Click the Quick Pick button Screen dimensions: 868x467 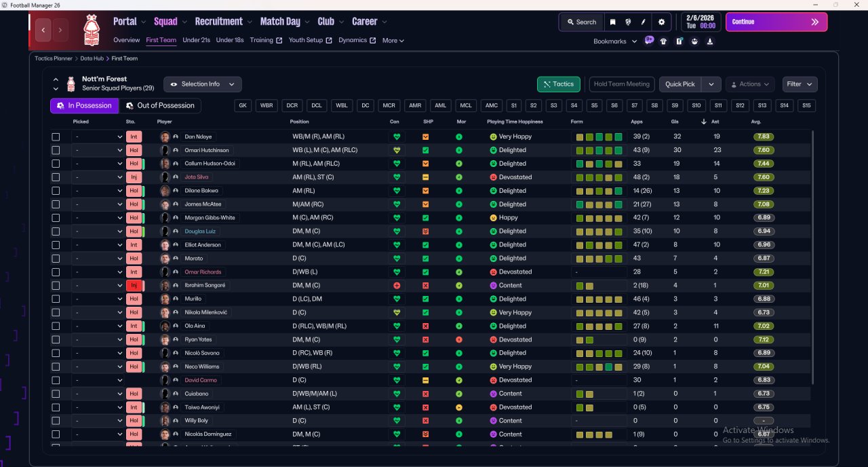click(x=680, y=84)
